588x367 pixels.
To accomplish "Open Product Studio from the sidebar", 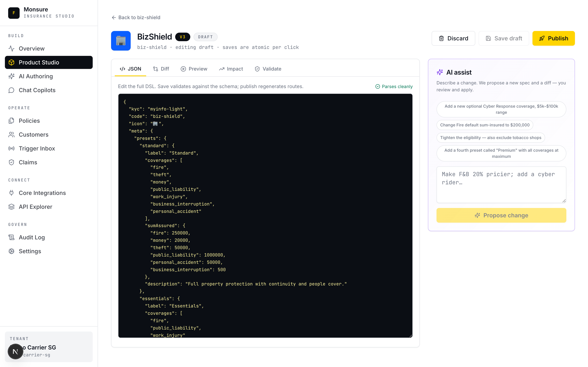I will tap(39, 62).
